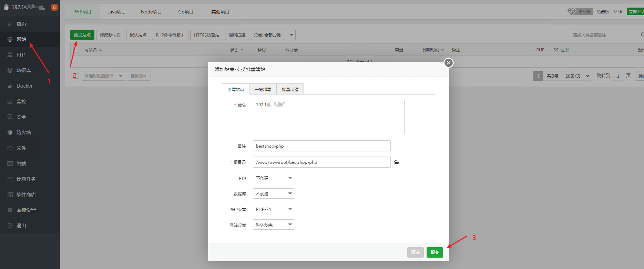Open 软件商店 software store icon
This screenshot has width=644, height=269.
coord(10,195)
